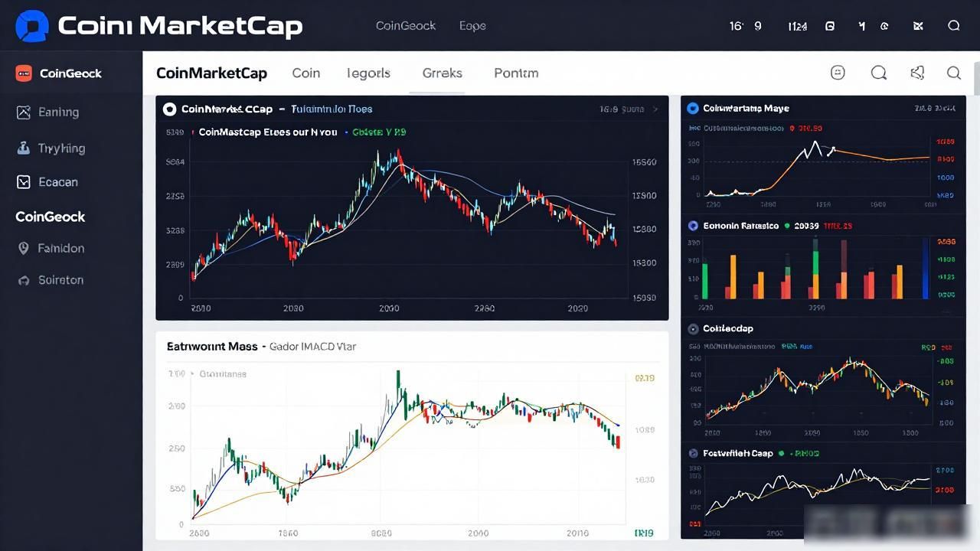The height and width of the screenshot is (551, 980).
Task: Click the Ecaoan sidebar icon
Action: [x=24, y=182]
